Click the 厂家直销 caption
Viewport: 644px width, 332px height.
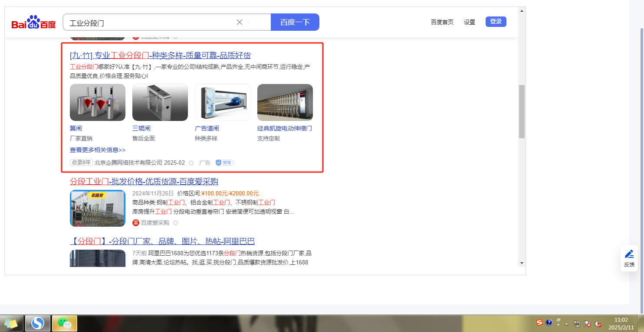coord(81,138)
